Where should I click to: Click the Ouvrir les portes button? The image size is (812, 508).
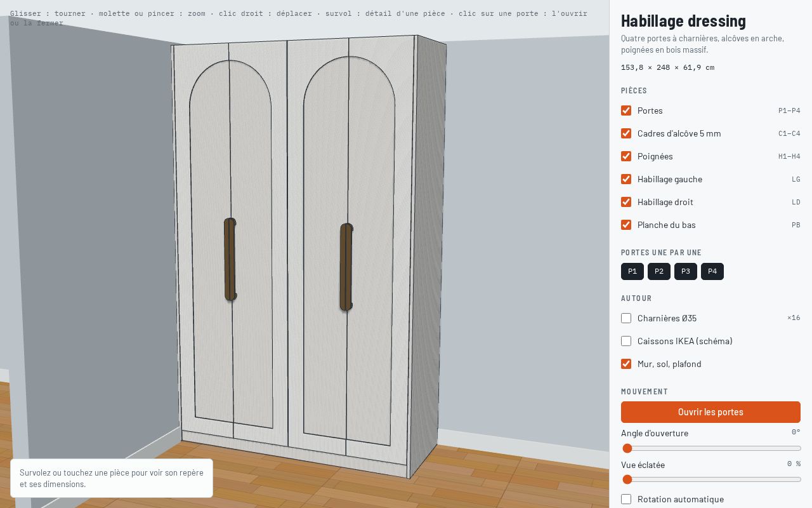pyautogui.click(x=710, y=412)
